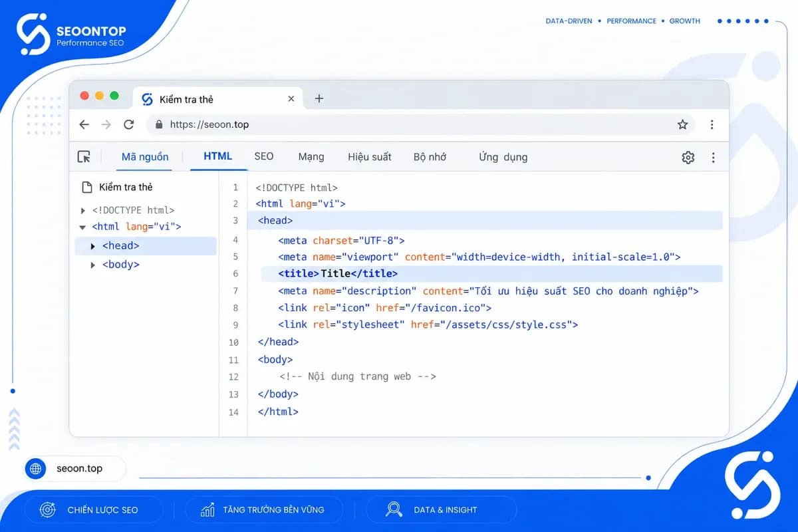Viewport: 798px width, 532px height.
Task: Select Kiểm tra thẻ file in sidebar
Action: coord(126,188)
